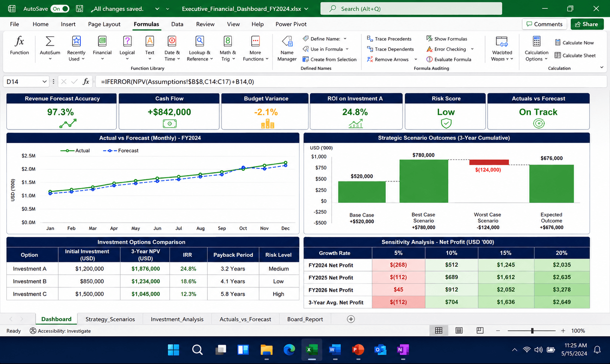The height and width of the screenshot is (364, 610).
Task: Switch to the Data tab
Action: tap(177, 24)
